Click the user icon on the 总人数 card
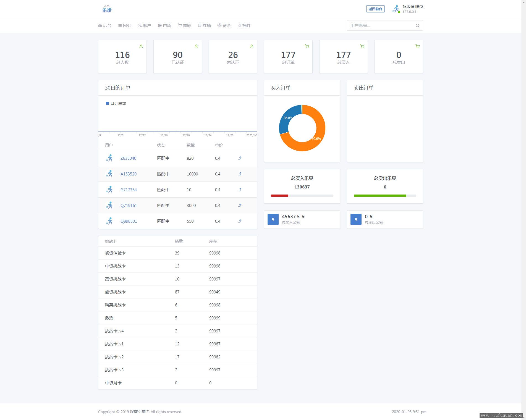Screen dimensions: 526x420 pos(141,46)
